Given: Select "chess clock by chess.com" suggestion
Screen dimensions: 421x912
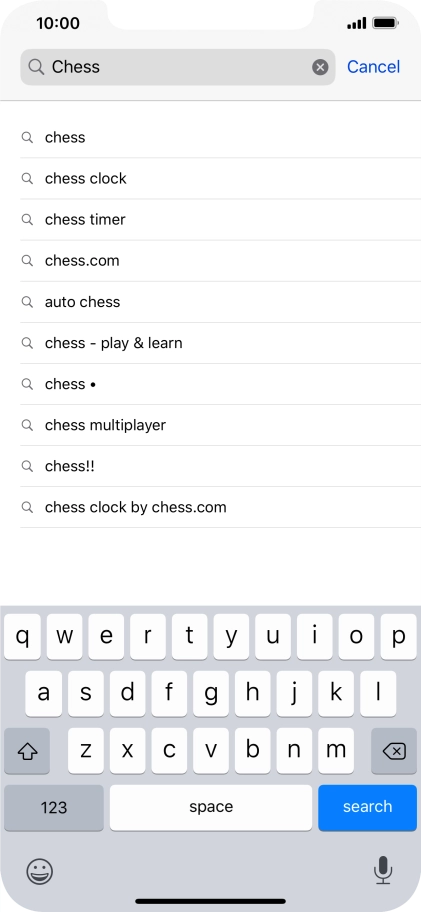Looking at the screenshot, I should click(220, 507).
